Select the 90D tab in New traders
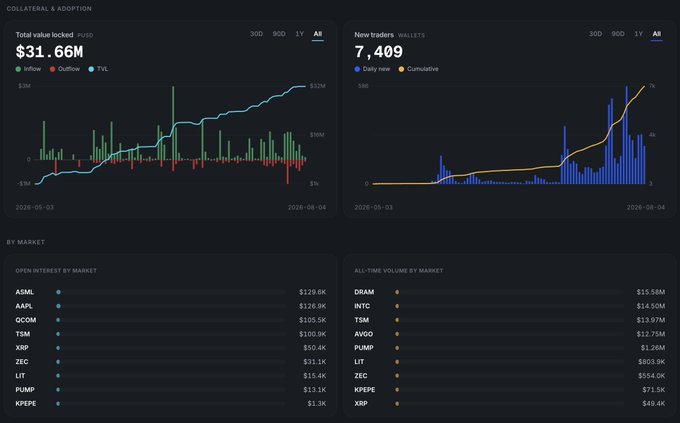680x423 pixels. (618, 34)
